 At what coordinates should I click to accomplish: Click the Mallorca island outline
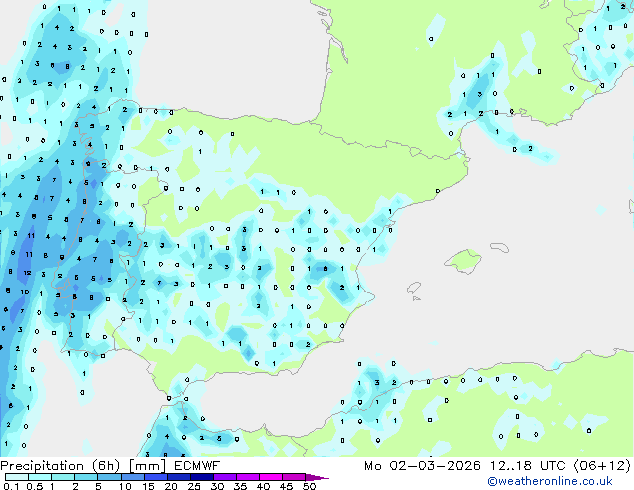463,262
